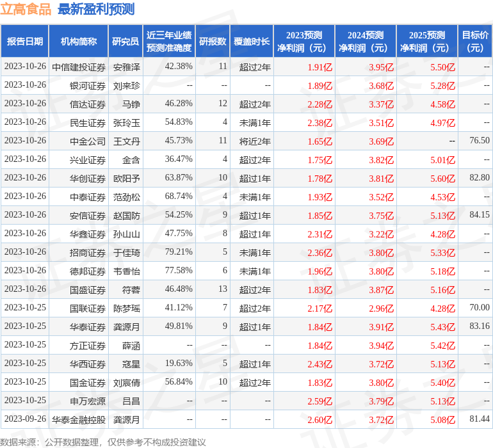Click target price 70.00
The height and width of the screenshot is (448, 493).
[x=480, y=307]
